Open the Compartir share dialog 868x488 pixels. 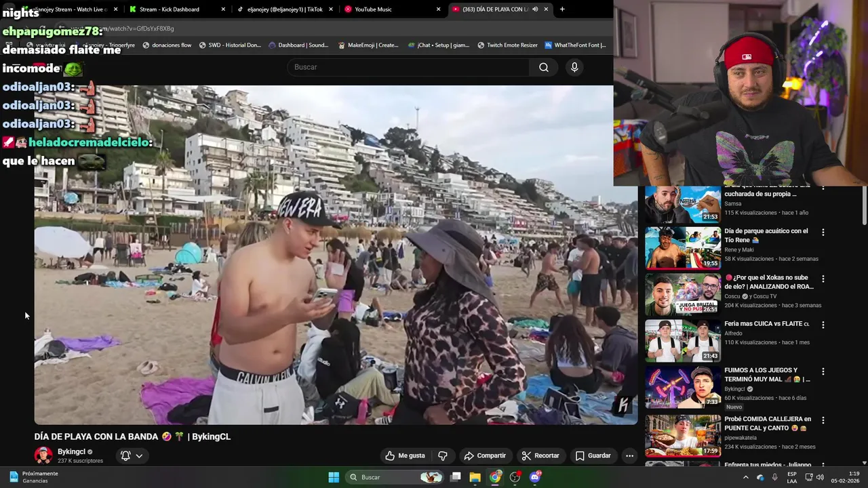485,455
